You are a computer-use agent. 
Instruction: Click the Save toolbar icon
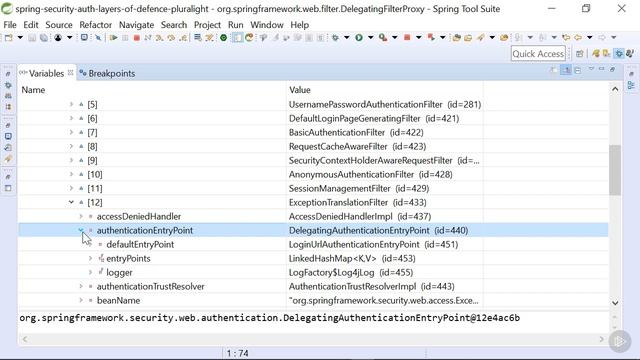[x=32, y=38]
